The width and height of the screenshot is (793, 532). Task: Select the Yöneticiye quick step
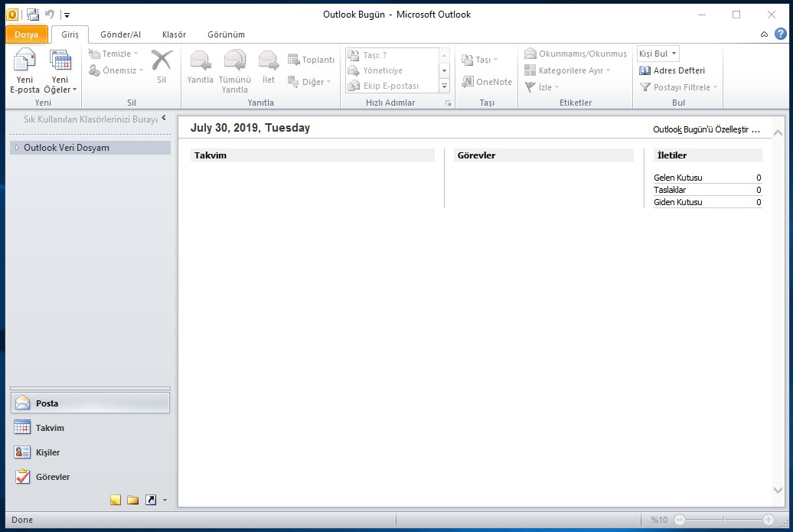[x=392, y=70]
